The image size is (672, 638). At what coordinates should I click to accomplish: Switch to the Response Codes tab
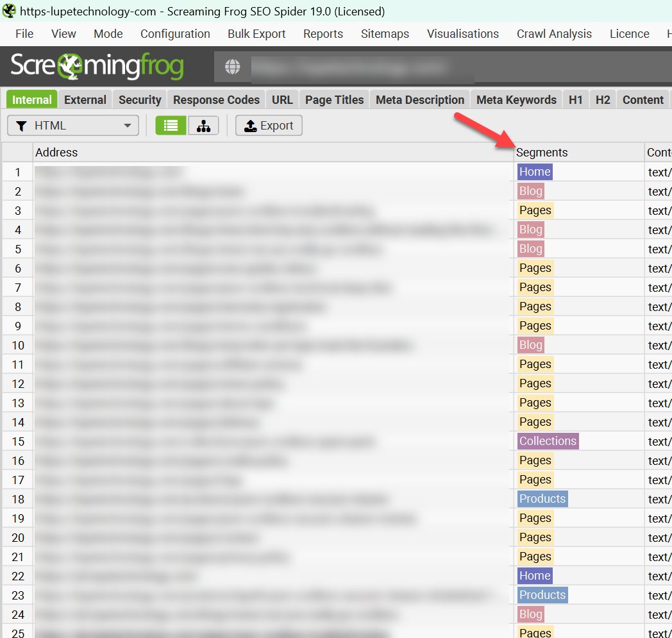pyautogui.click(x=216, y=99)
